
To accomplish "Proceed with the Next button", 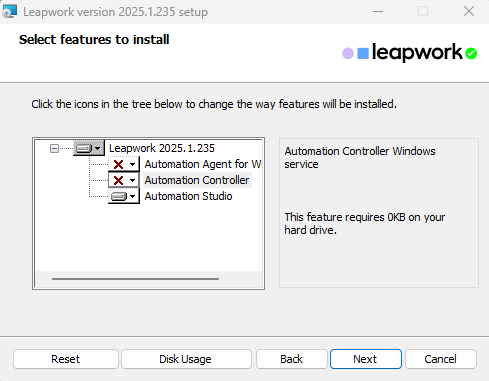I will [366, 359].
